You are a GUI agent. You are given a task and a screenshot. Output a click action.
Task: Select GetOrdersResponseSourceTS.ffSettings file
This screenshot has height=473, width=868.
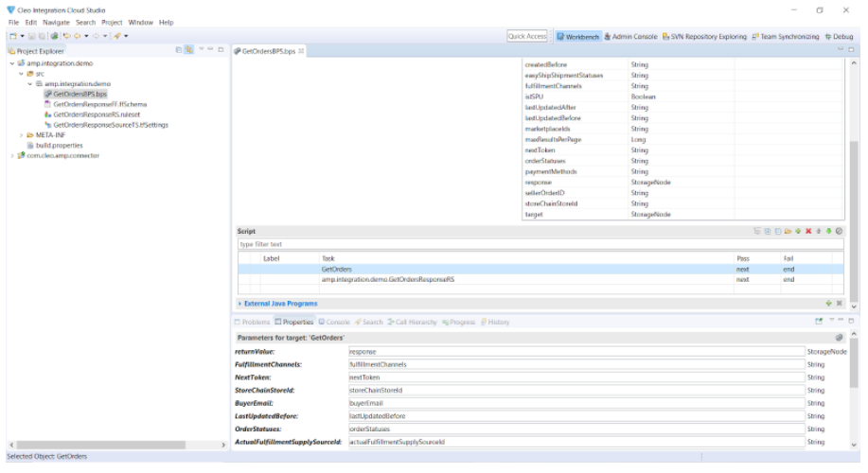(x=111, y=125)
